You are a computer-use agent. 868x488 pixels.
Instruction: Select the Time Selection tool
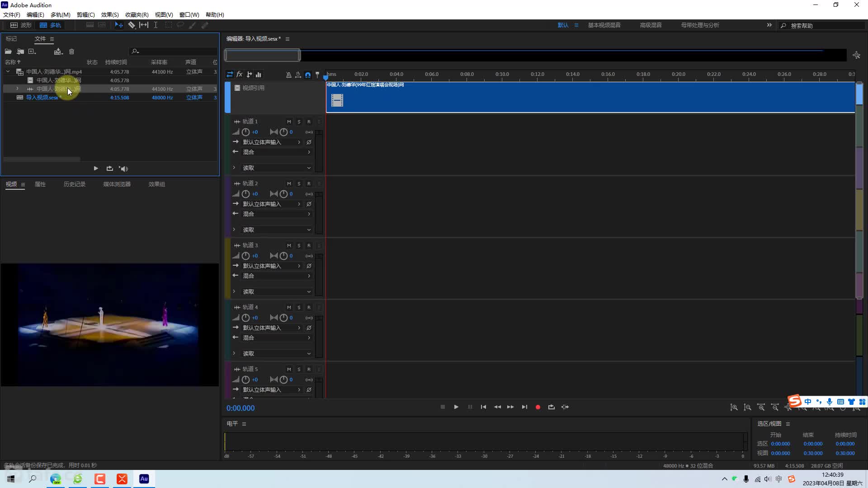click(x=156, y=25)
